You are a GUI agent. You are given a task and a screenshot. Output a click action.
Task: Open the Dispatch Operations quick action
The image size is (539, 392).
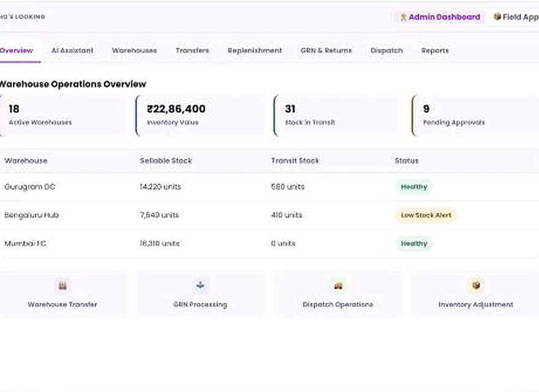point(338,295)
